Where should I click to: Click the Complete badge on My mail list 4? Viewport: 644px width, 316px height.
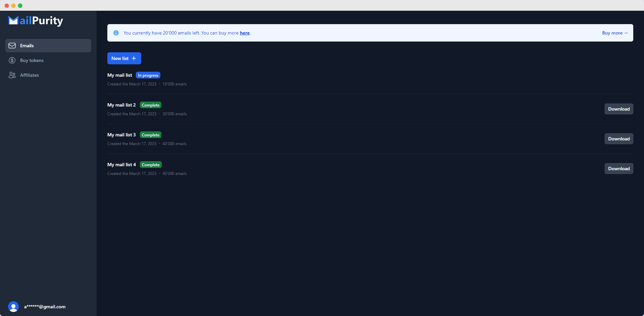click(150, 165)
